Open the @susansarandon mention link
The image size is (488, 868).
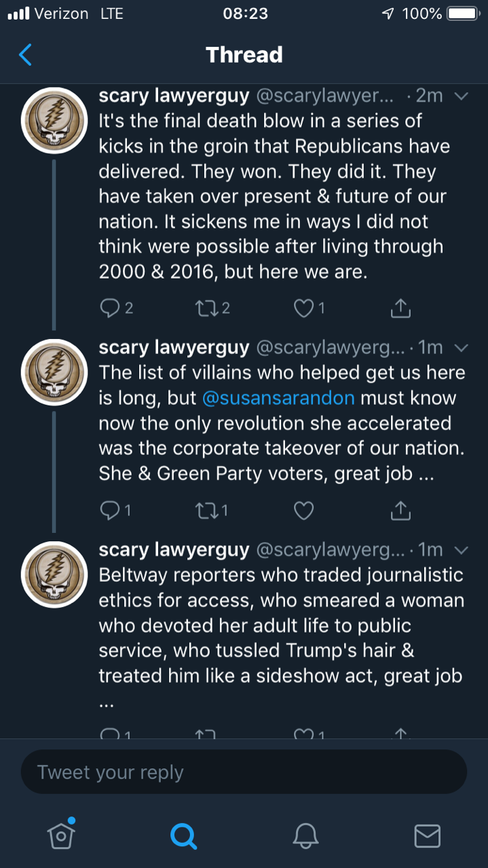coord(278,398)
